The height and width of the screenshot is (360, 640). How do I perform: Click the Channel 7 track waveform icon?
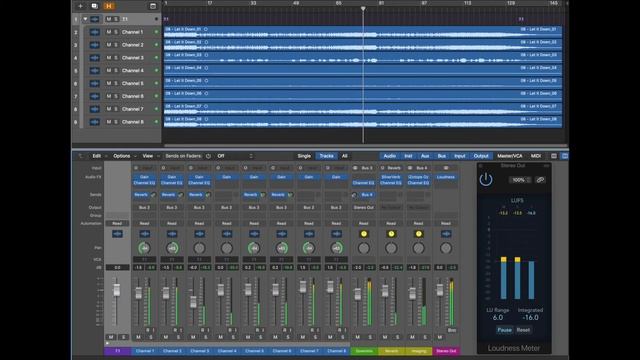tap(94, 109)
